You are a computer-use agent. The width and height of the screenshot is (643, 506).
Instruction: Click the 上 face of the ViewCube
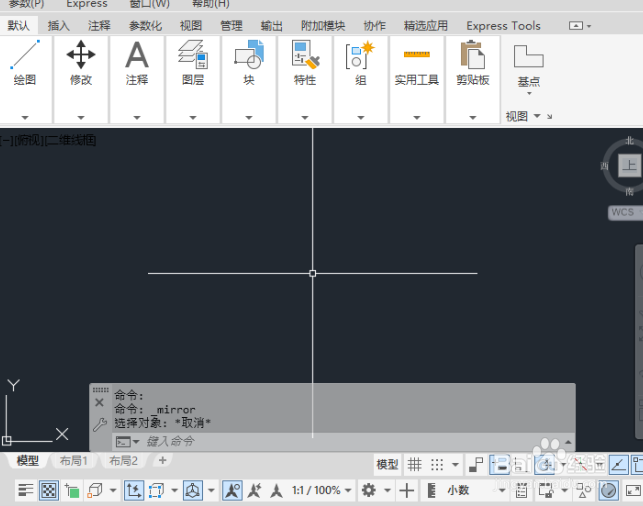coord(630,165)
